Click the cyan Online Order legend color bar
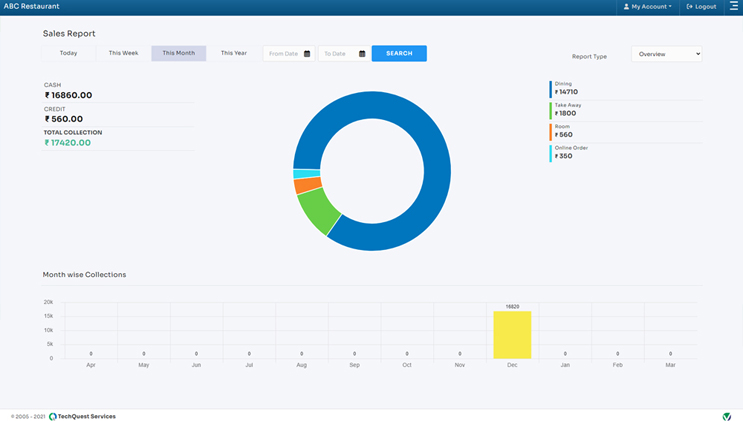Screen dimensions: 743x421 [551, 153]
